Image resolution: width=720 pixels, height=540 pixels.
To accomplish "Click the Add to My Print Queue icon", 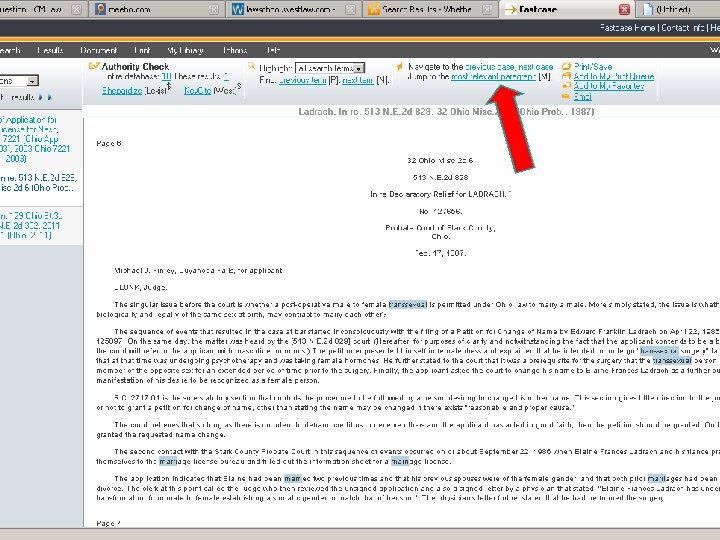I will click(567, 76).
